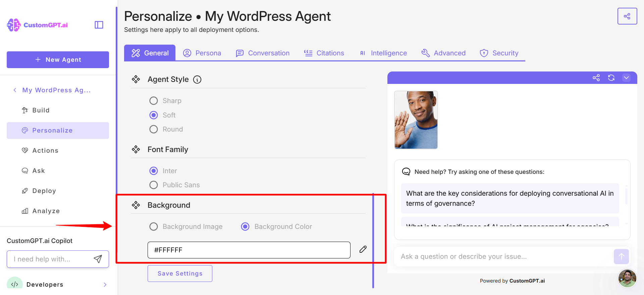Select the Sharp agent style
This screenshot has width=644, height=295.
coord(154,101)
